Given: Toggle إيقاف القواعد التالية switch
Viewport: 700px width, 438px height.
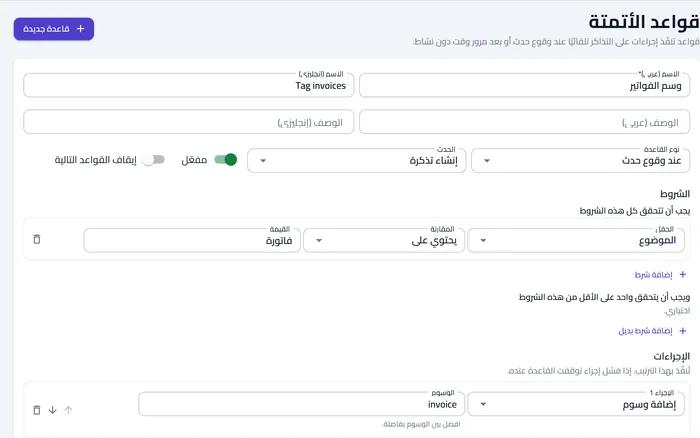Looking at the screenshot, I should (x=153, y=159).
